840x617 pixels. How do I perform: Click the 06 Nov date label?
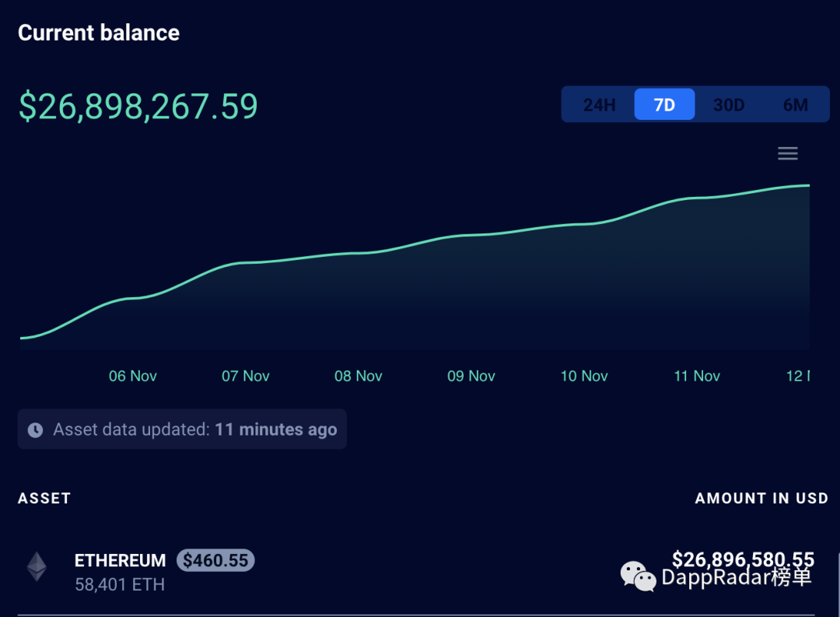pyautogui.click(x=133, y=377)
